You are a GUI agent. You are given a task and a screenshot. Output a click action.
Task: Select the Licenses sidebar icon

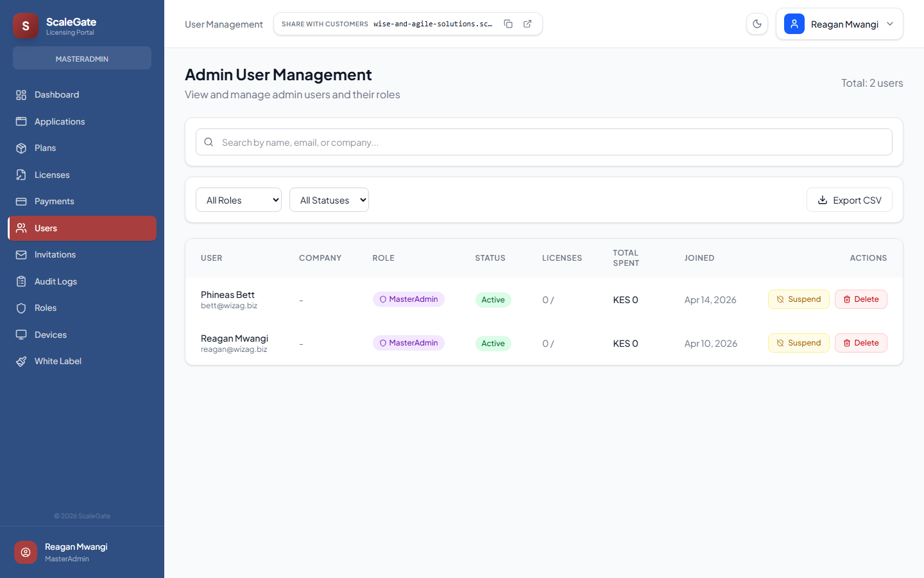(21, 174)
